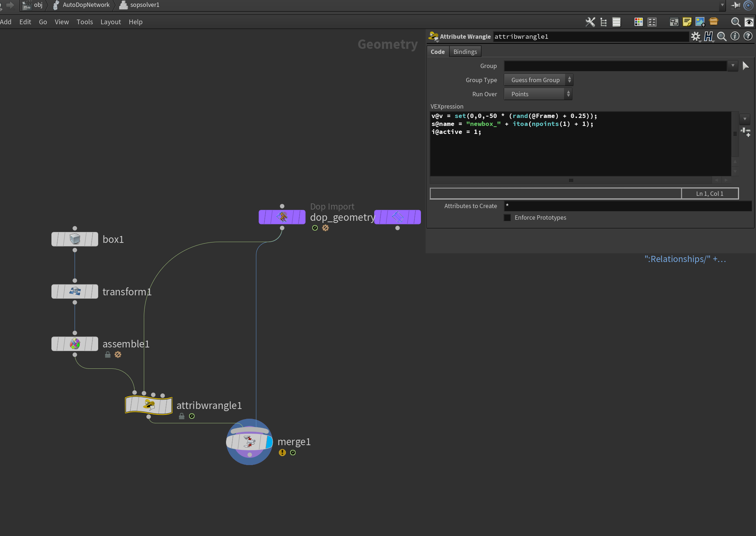Viewport: 756px width, 536px height.
Task: Open the node shapes palette
Action: click(652, 22)
